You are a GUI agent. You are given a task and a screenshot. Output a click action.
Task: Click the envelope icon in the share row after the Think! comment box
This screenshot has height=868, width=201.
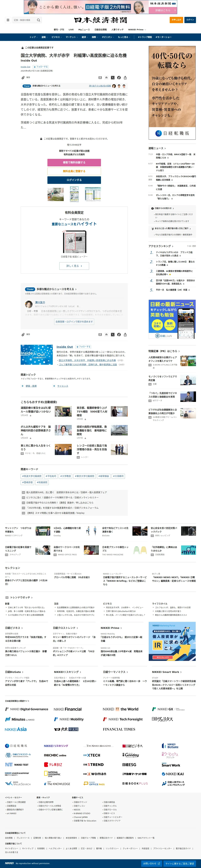click(x=100, y=335)
